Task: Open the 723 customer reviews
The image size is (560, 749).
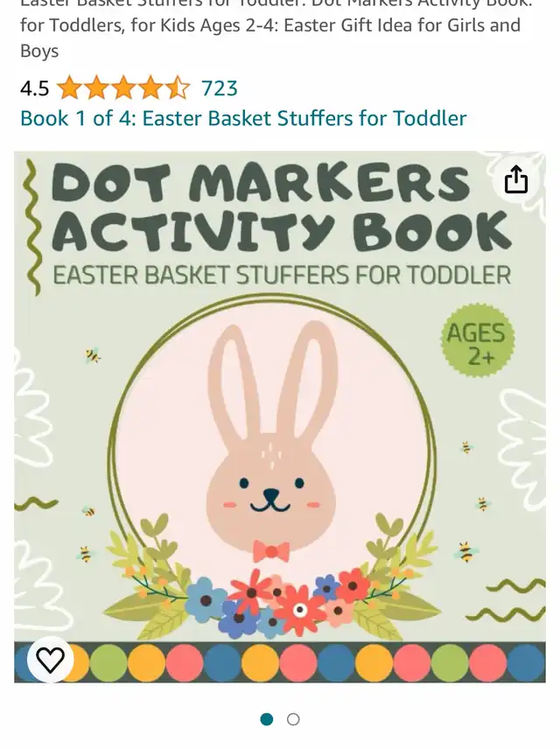Action: [x=220, y=88]
